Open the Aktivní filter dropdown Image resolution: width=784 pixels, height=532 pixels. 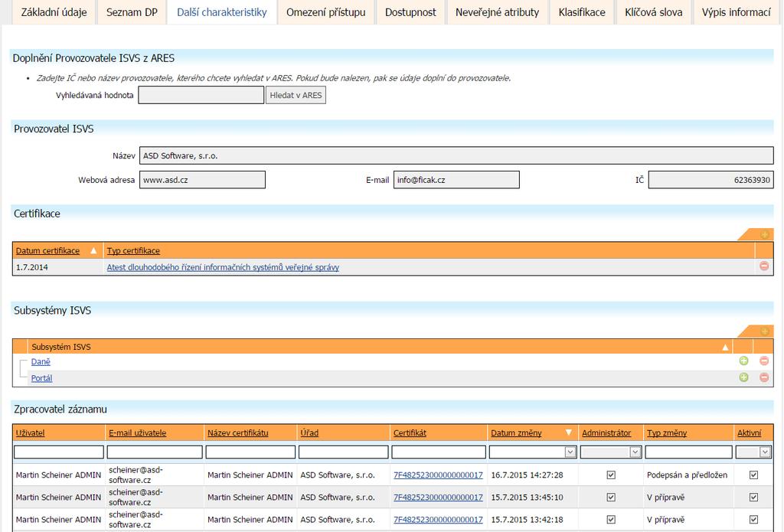(765, 452)
